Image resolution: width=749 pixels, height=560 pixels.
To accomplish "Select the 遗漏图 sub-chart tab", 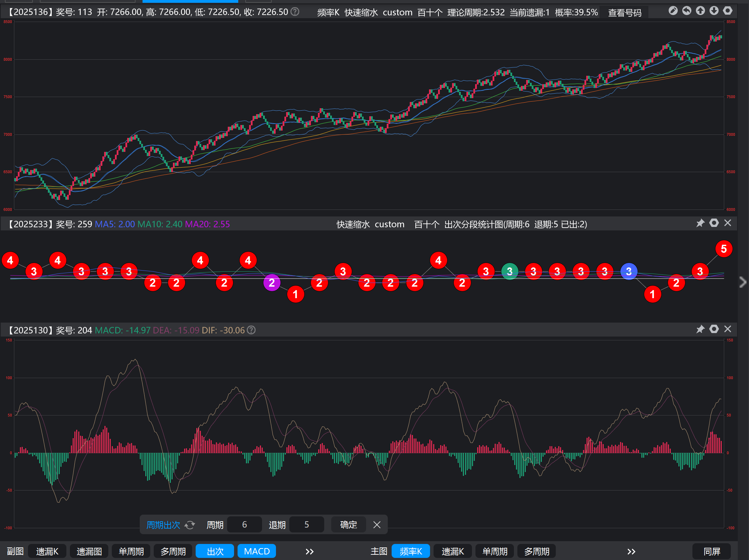I will click(89, 551).
